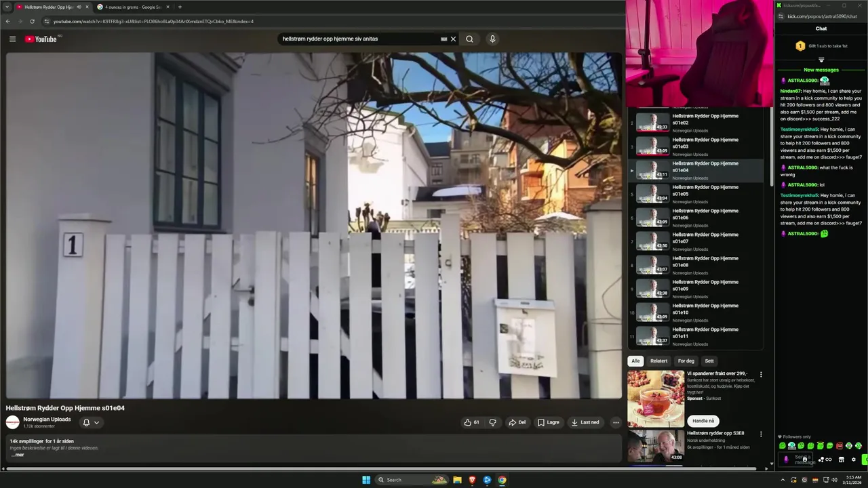Play playlist episode s01e03
The image size is (868, 488).
coord(697,146)
